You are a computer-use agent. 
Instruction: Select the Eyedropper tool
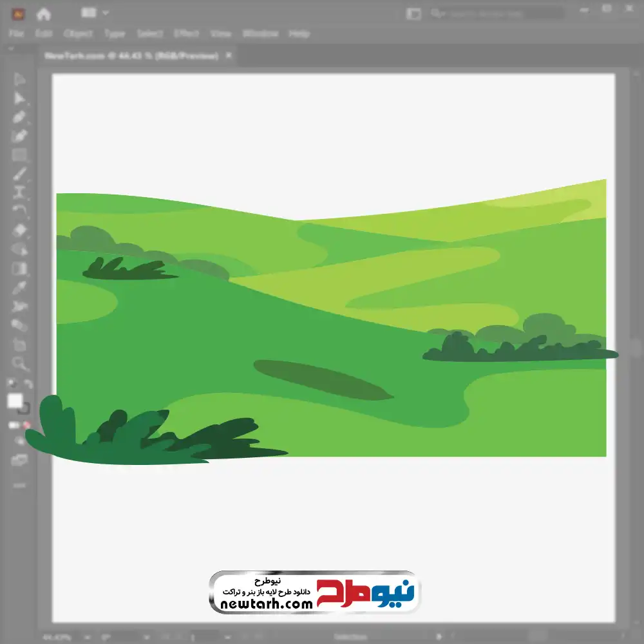pyautogui.click(x=19, y=287)
